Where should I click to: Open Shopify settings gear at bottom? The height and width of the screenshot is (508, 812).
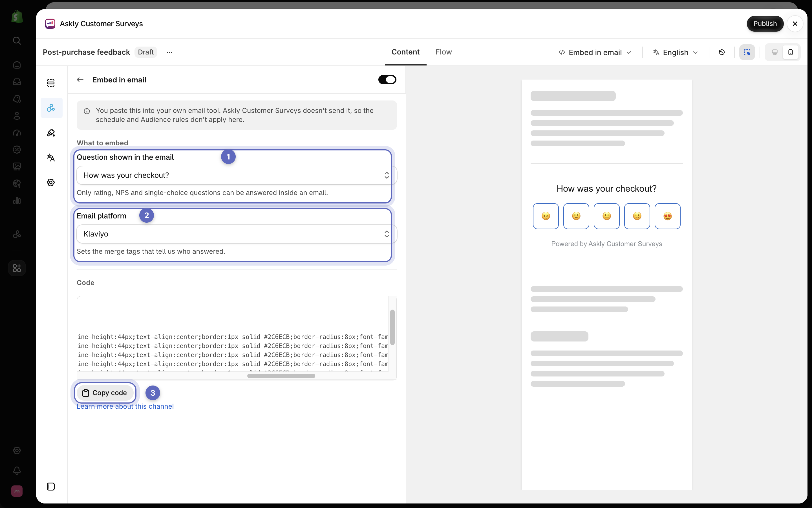point(17,450)
